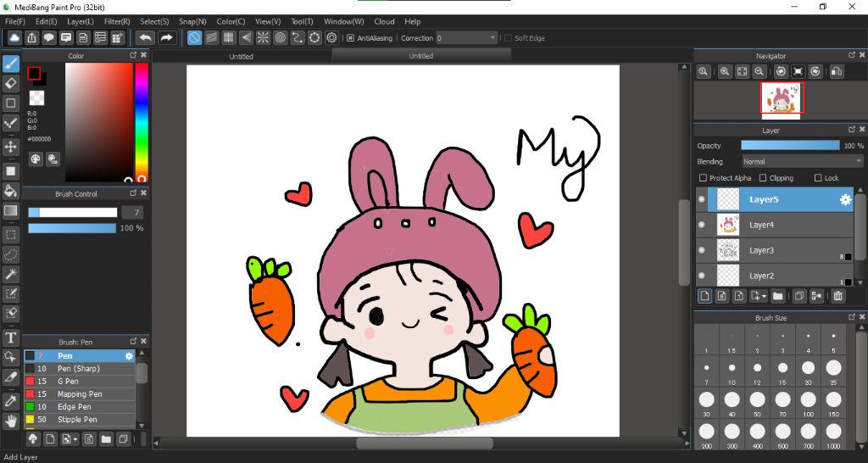This screenshot has height=463, width=868.
Task: Enable curve snap
Action: (x=298, y=37)
